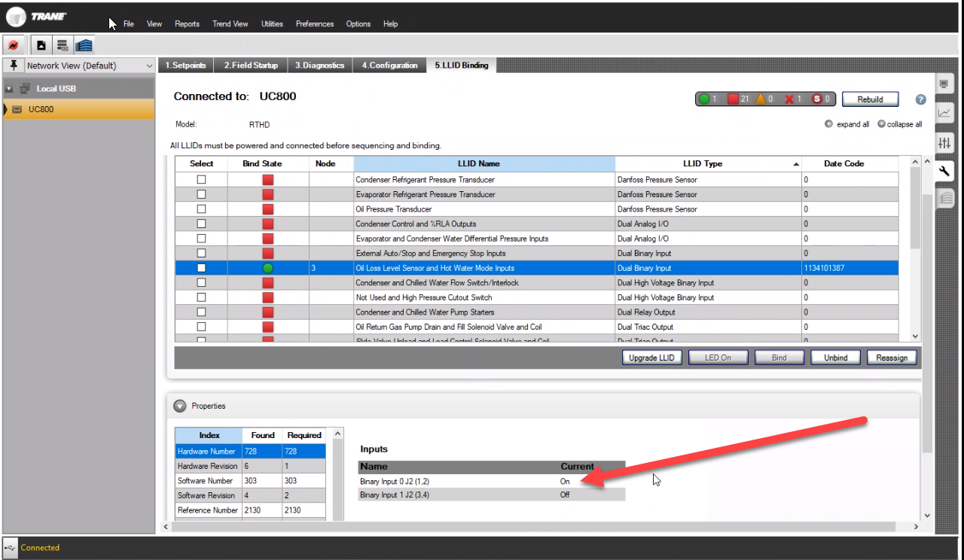964x560 pixels.
Task: Switch to the 3.Diagnostics tab
Action: (319, 65)
